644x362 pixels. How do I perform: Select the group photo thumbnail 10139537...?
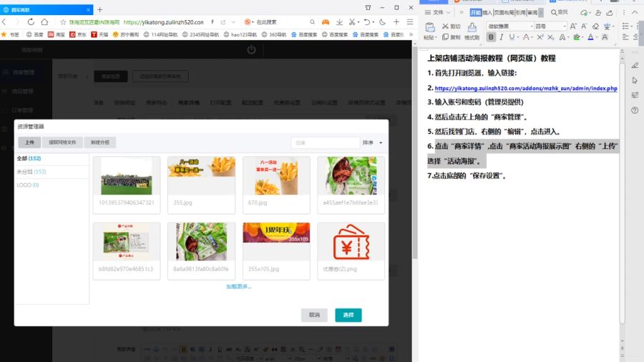[x=127, y=185]
